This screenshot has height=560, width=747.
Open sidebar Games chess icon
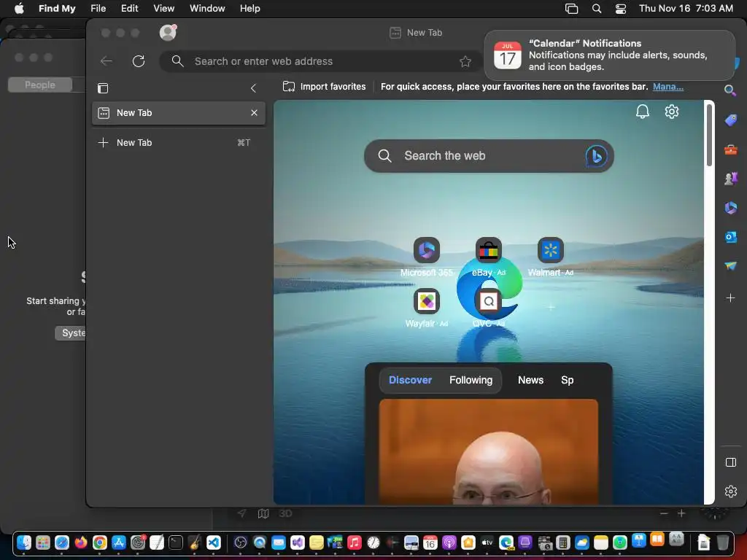(730, 179)
